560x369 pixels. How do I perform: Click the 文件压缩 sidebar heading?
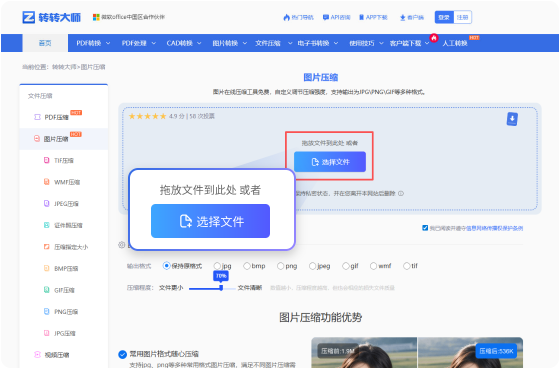40,96
